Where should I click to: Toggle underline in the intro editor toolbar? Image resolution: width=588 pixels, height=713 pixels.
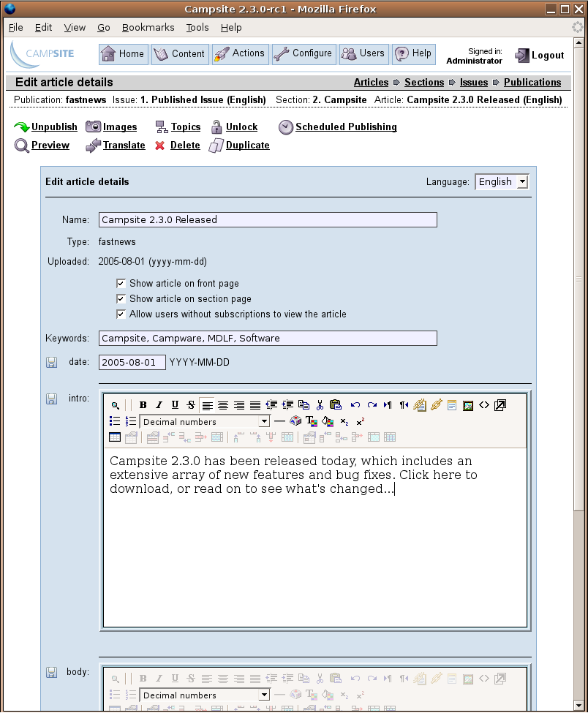(x=175, y=404)
